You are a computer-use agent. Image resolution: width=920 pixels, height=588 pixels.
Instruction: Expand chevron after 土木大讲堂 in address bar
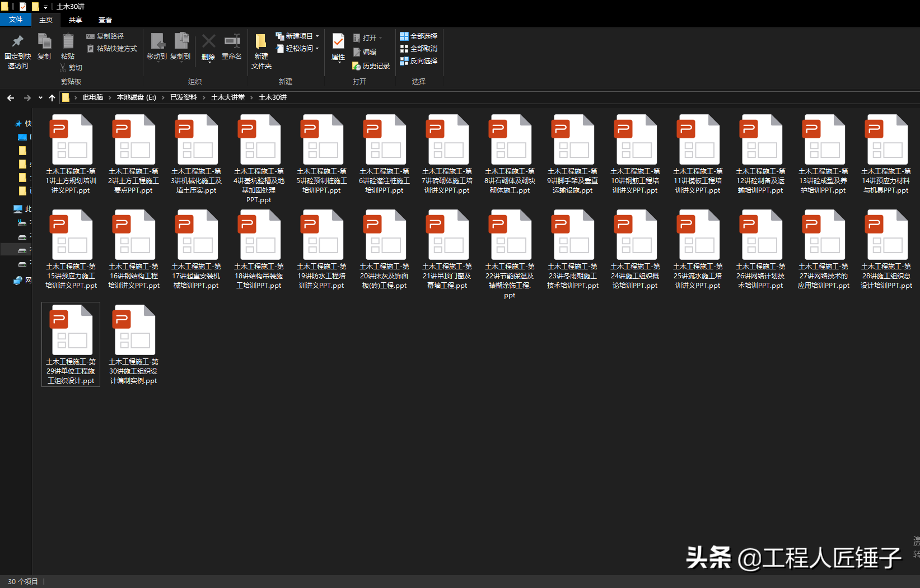click(252, 98)
